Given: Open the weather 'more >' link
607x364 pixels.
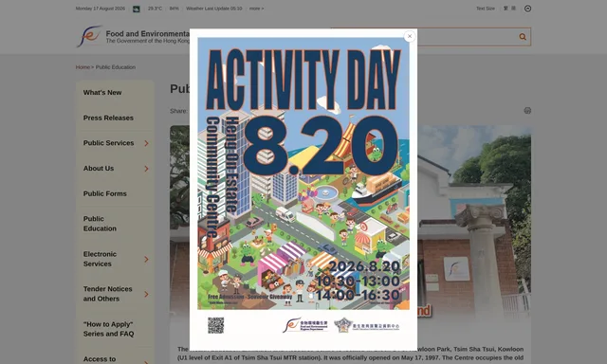Looking at the screenshot, I should pyautogui.click(x=256, y=9).
